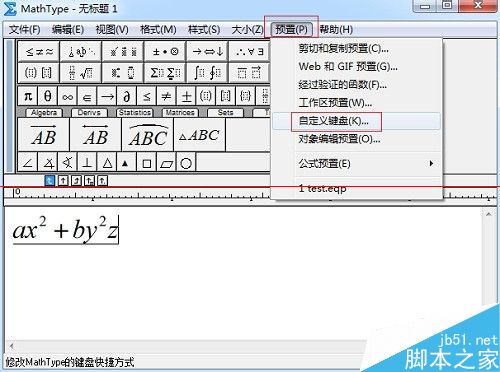Insert the circle symbol
Viewport: 500px width, 372px height.
(x=186, y=163)
